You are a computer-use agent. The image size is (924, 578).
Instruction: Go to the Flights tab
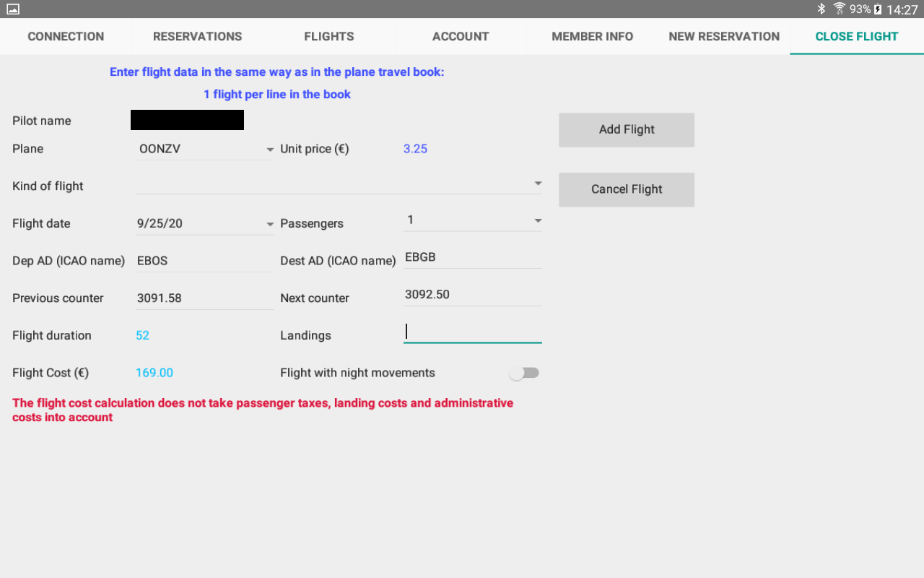click(329, 36)
